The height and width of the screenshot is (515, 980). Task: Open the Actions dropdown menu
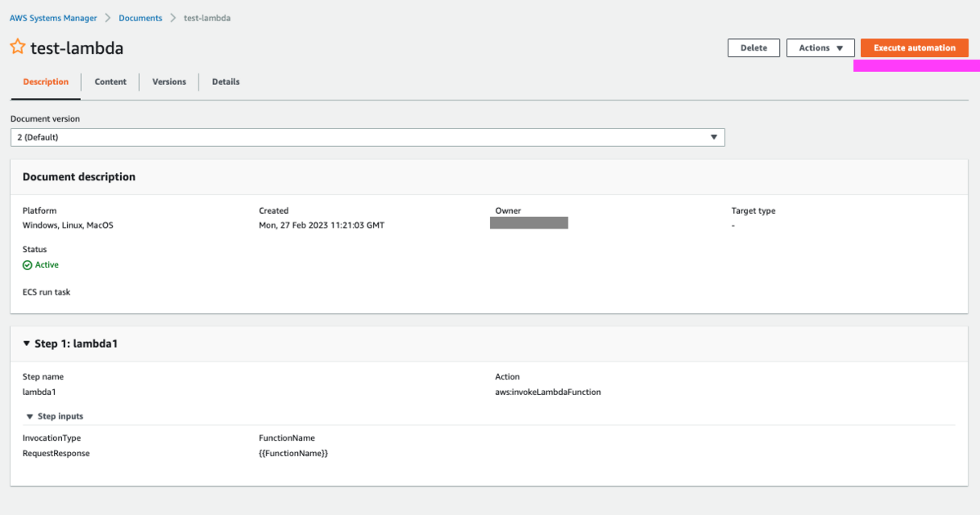tap(821, 48)
